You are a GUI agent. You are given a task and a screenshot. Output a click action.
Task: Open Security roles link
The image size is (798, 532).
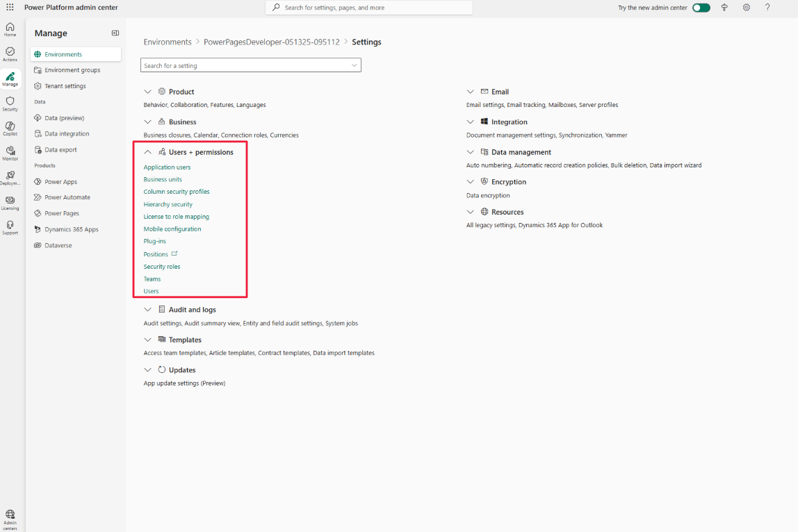click(x=162, y=267)
